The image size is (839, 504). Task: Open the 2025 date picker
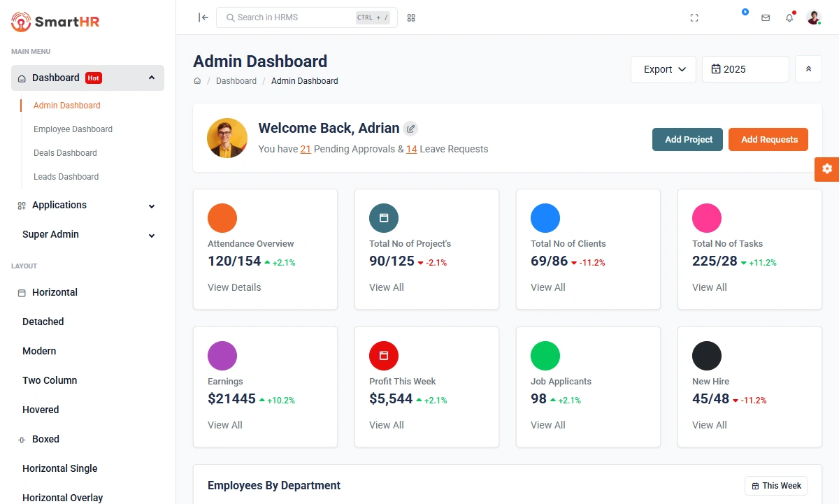(x=745, y=69)
